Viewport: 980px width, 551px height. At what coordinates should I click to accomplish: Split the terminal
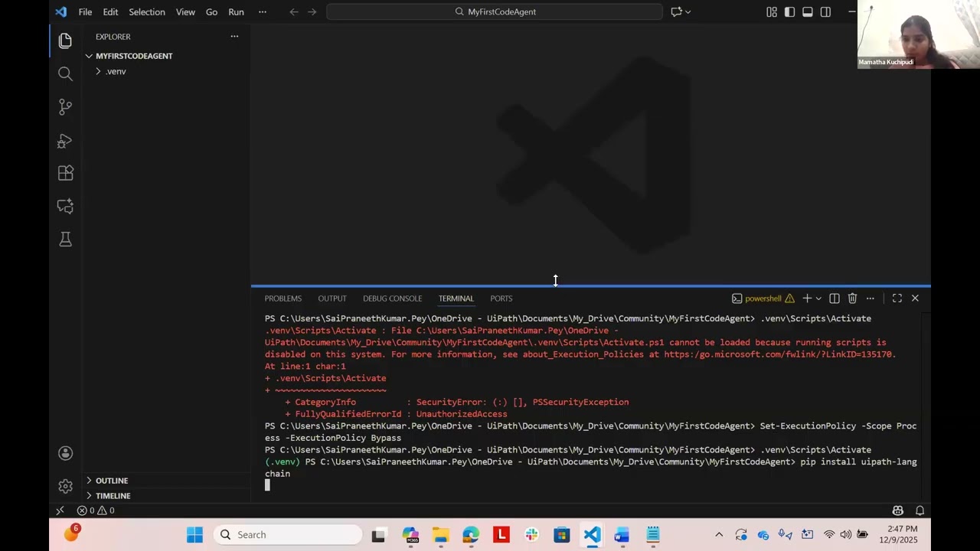pyautogui.click(x=835, y=298)
